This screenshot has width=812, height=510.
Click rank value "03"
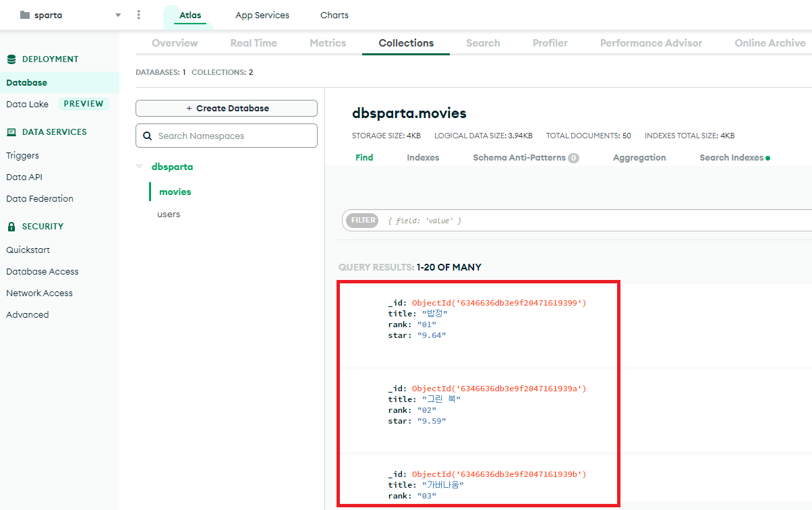tap(426, 496)
